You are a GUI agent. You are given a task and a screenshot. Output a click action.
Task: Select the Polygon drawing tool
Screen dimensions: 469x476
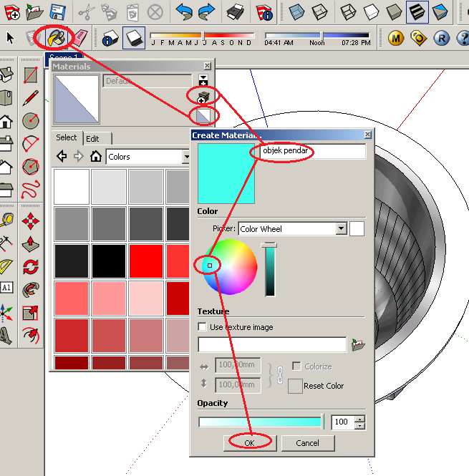(x=31, y=167)
